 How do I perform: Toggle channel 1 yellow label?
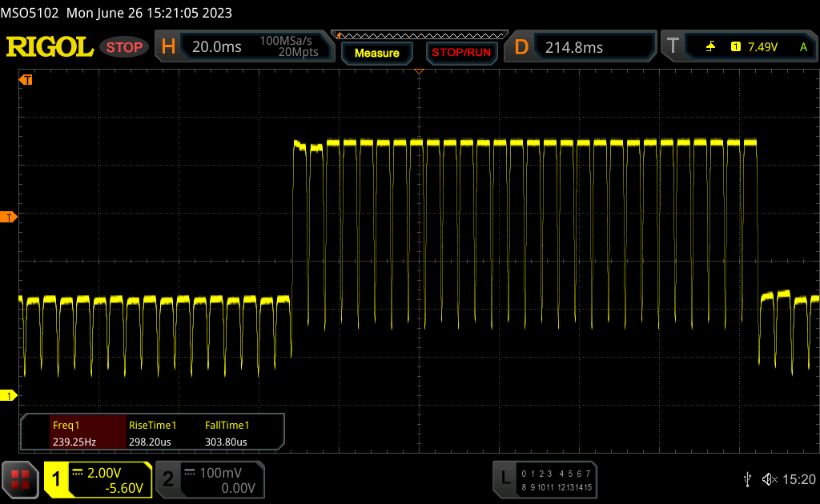click(56, 479)
